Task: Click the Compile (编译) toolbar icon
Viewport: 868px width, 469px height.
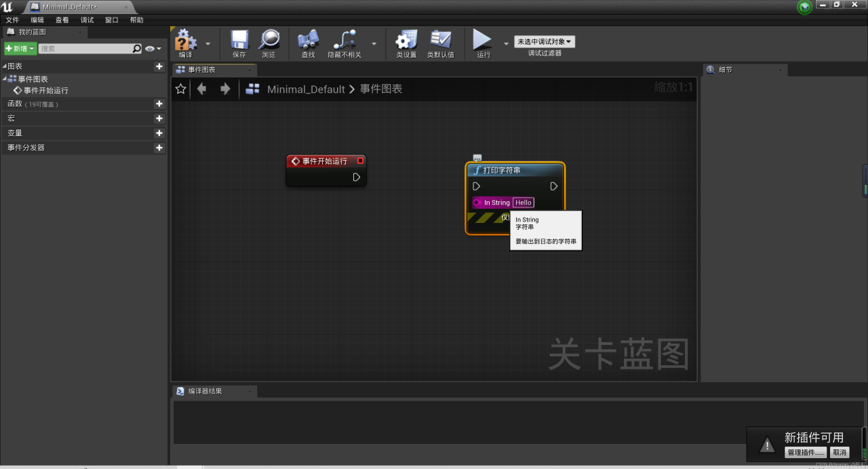Action: tap(185, 43)
